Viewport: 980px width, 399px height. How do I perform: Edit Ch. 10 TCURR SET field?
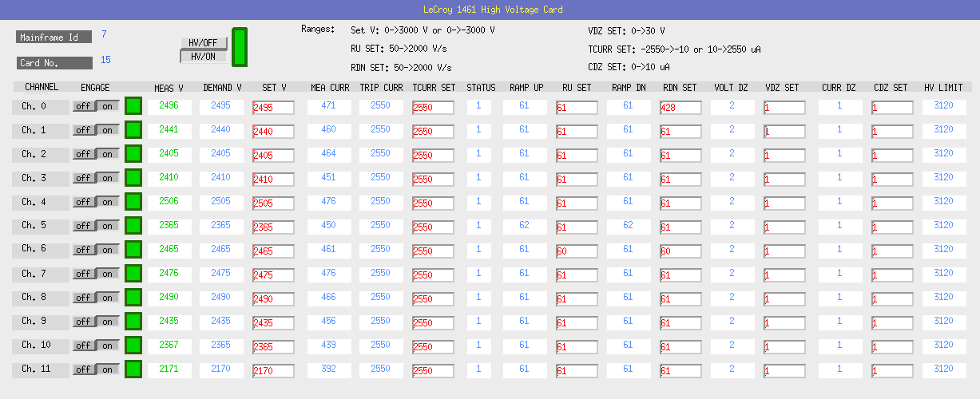(433, 346)
